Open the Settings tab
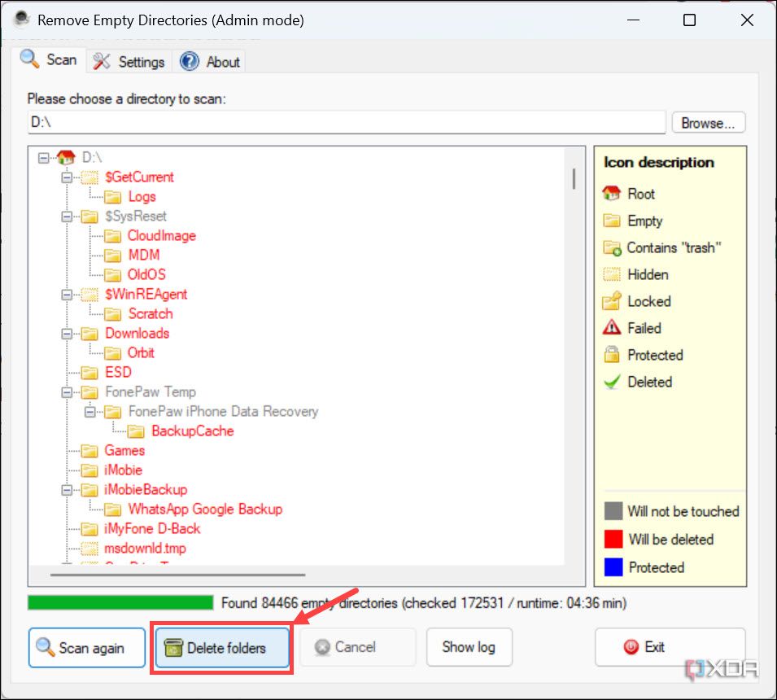Viewport: 777px width, 700px height. coord(129,62)
